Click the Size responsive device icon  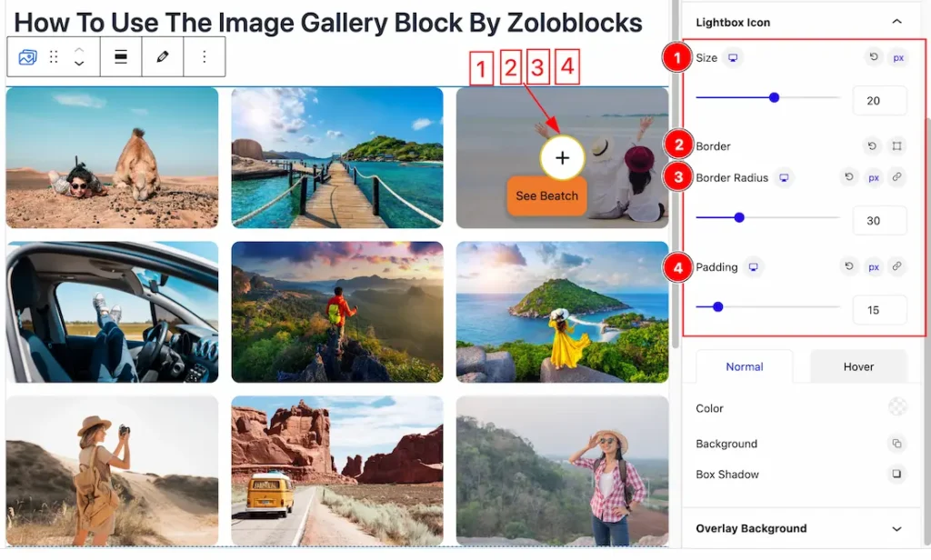(734, 57)
